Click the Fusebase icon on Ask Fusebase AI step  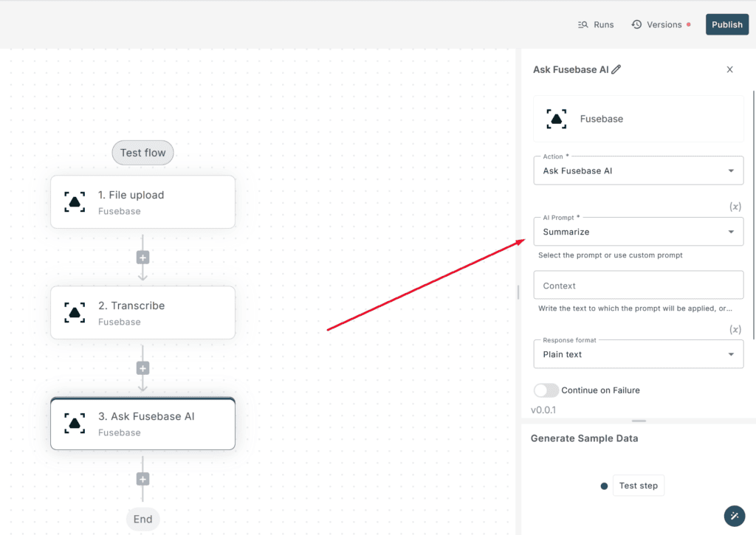tap(75, 424)
